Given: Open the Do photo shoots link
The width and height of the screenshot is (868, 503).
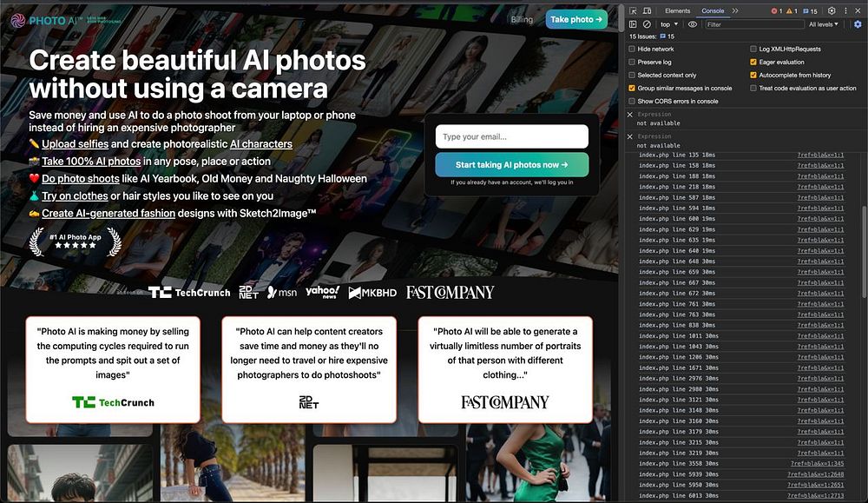Looking at the screenshot, I should click(x=80, y=178).
